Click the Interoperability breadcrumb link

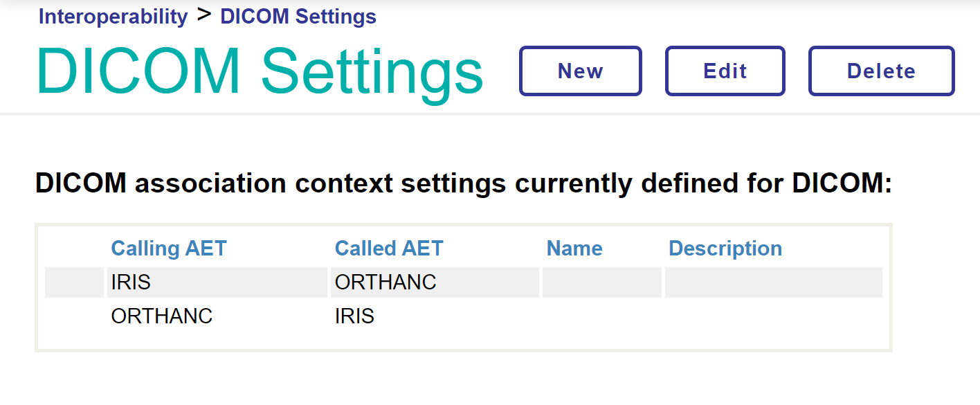pos(113,17)
